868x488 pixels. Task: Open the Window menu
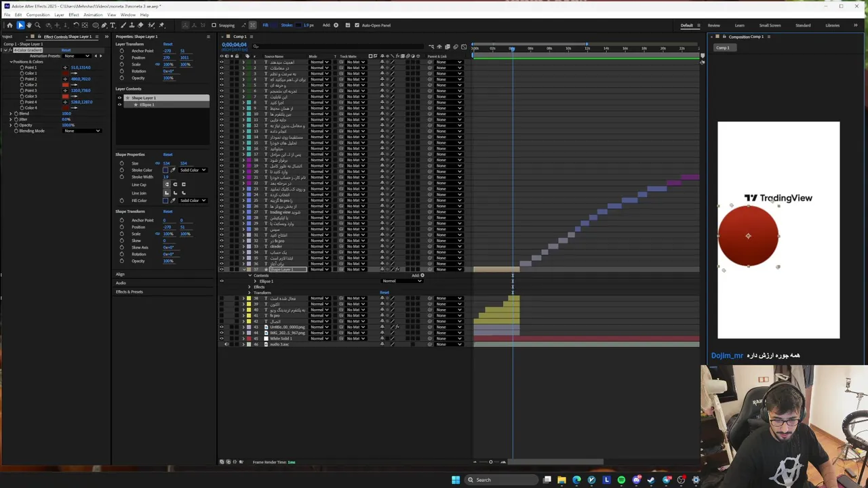[127, 14]
